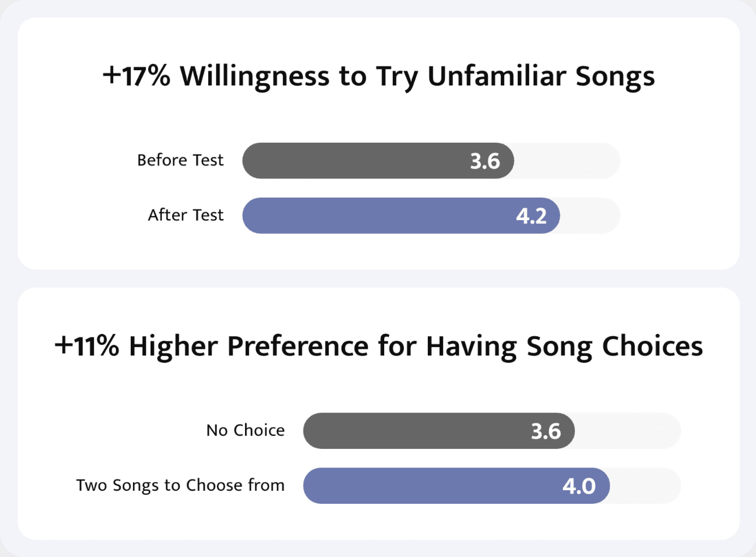Select the "Two Songs to Choose from" label

180,485
